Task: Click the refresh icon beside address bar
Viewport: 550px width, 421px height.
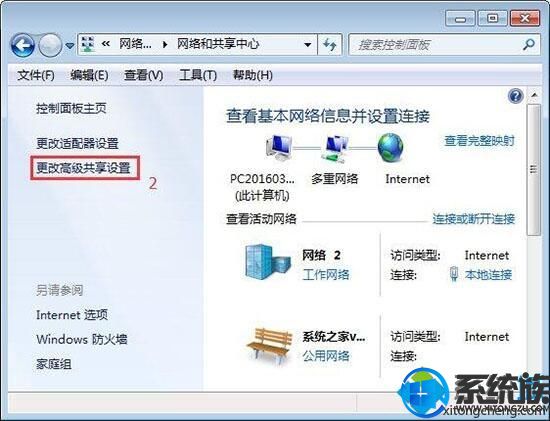Action: coord(329,45)
